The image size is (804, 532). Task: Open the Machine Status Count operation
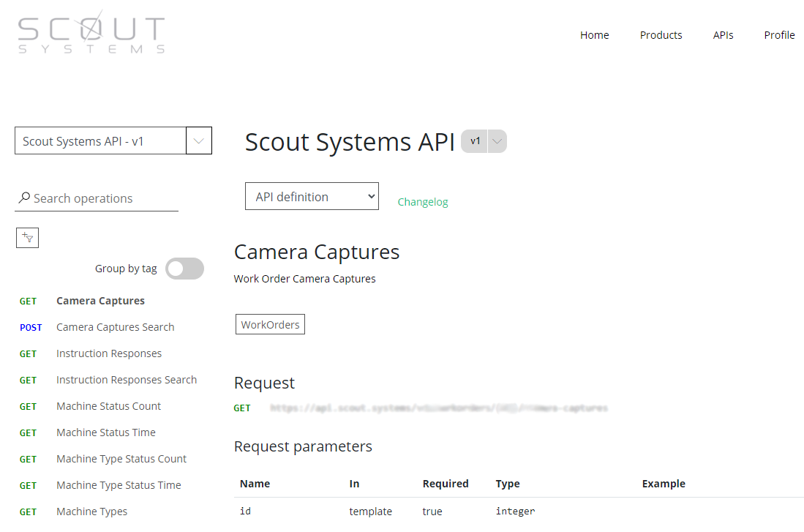108,406
